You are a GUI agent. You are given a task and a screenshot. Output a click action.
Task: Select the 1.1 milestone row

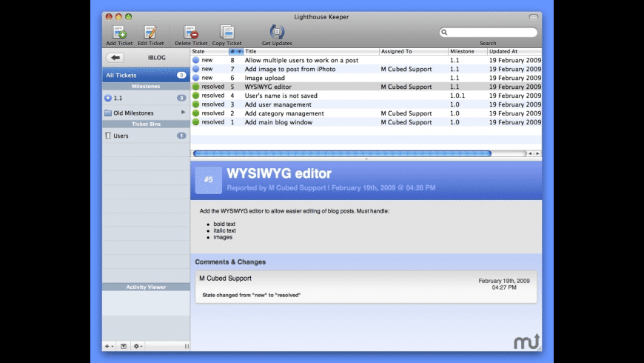pos(146,98)
